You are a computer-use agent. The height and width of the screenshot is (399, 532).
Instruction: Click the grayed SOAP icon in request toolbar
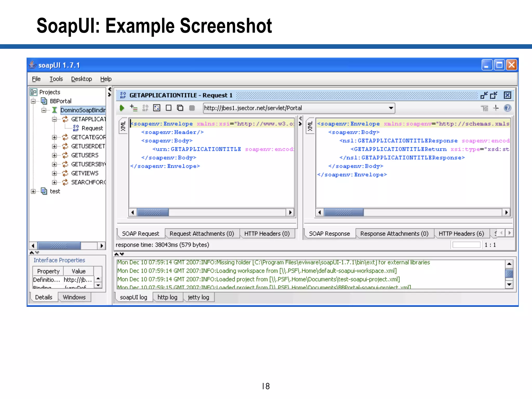tap(145, 108)
